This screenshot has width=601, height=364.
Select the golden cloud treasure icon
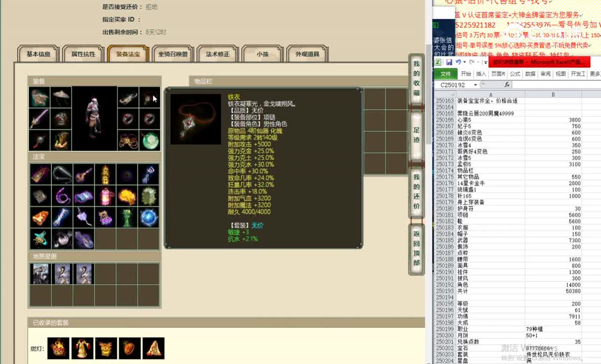tap(127, 196)
